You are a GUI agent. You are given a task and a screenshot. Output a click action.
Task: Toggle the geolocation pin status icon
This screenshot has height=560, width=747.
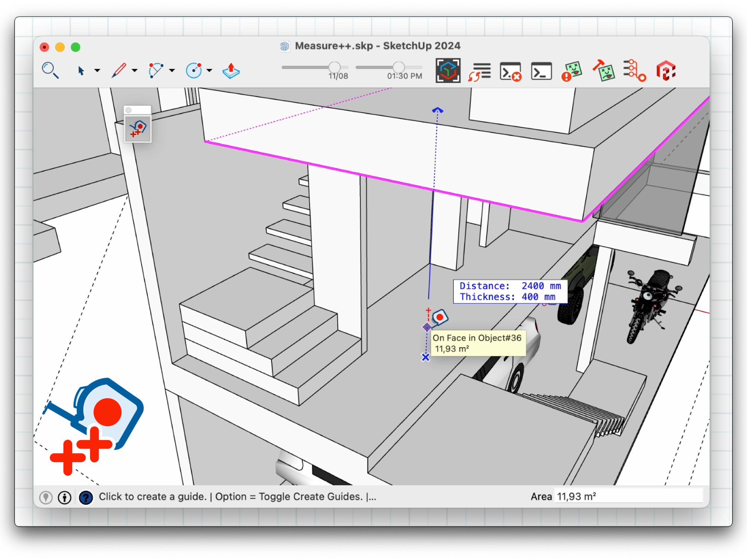pos(46,497)
